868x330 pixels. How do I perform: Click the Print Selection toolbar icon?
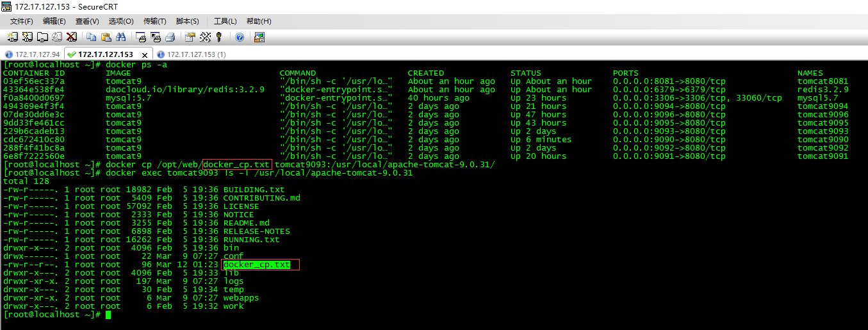point(156,37)
